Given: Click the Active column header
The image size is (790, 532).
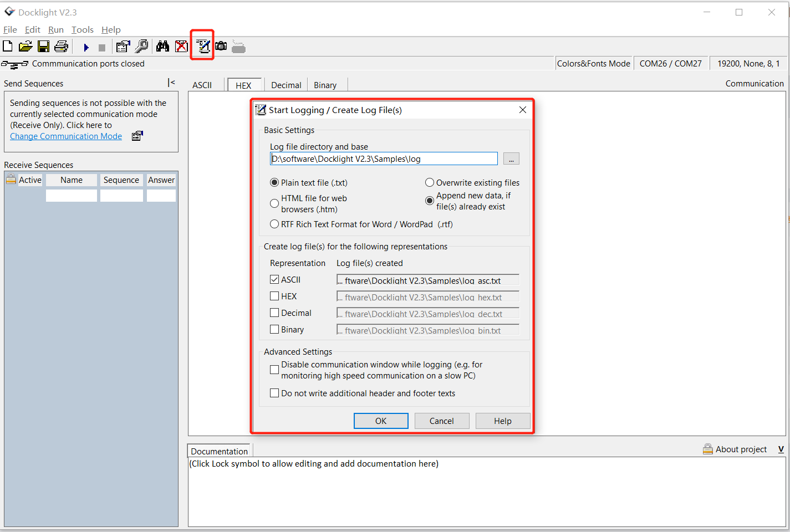Looking at the screenshot, I should pyautogui.click(x=30, y=180).
